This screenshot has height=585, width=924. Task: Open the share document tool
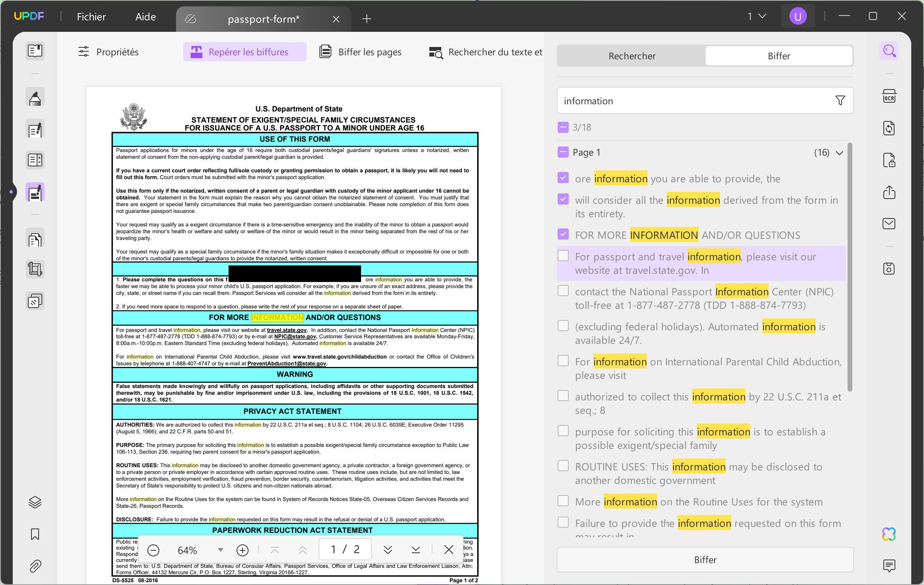coord(889,192)
